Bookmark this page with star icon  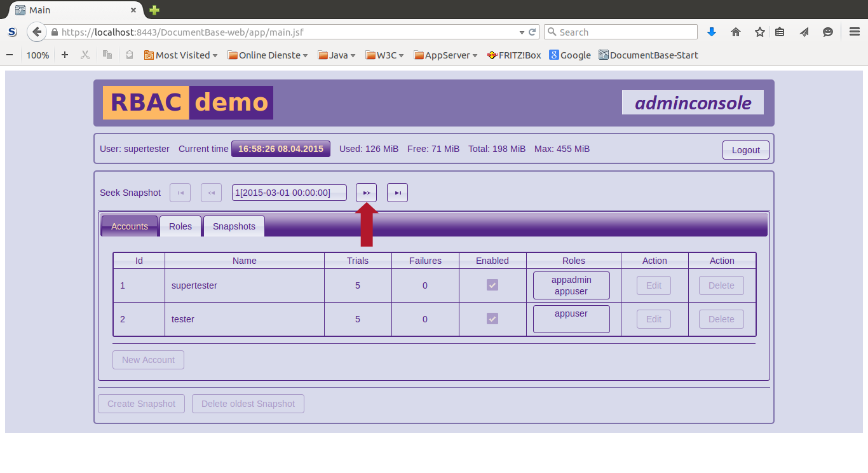759,32
